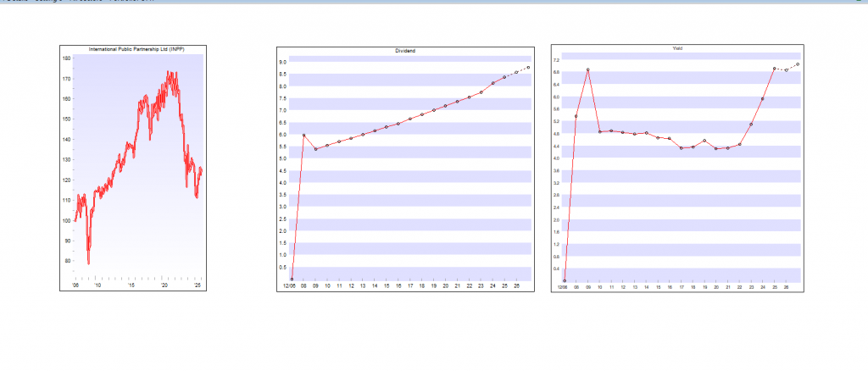Click the 180 label on price chart axis
Image resolution: width=868 pixels, height=371 pixels.
click(66, 58)
